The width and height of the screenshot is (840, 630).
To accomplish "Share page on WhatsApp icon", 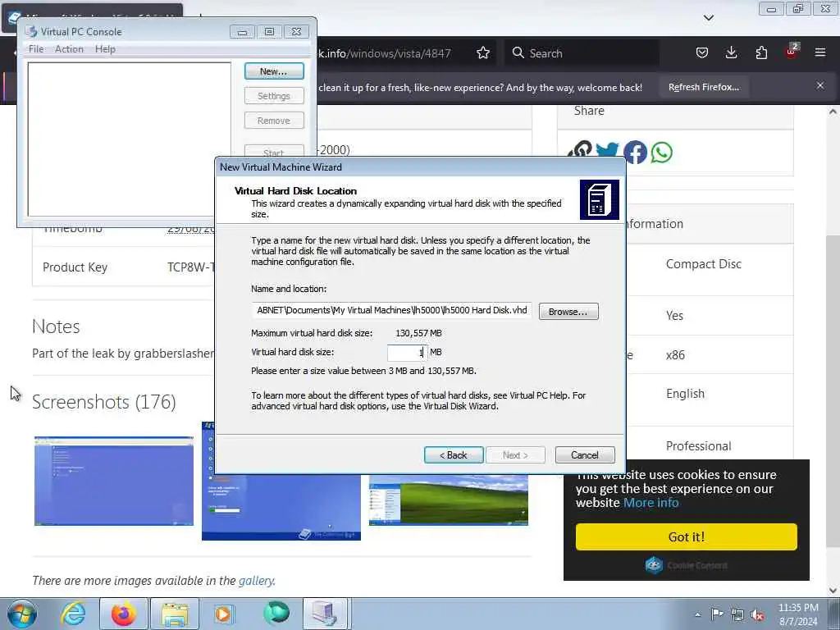I will 662,152.
